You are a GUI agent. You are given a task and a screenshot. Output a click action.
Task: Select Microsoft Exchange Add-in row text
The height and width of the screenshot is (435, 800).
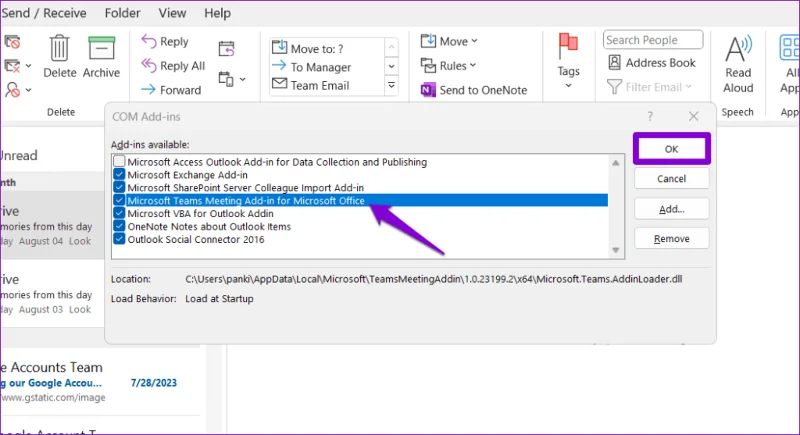click(188, 175)
